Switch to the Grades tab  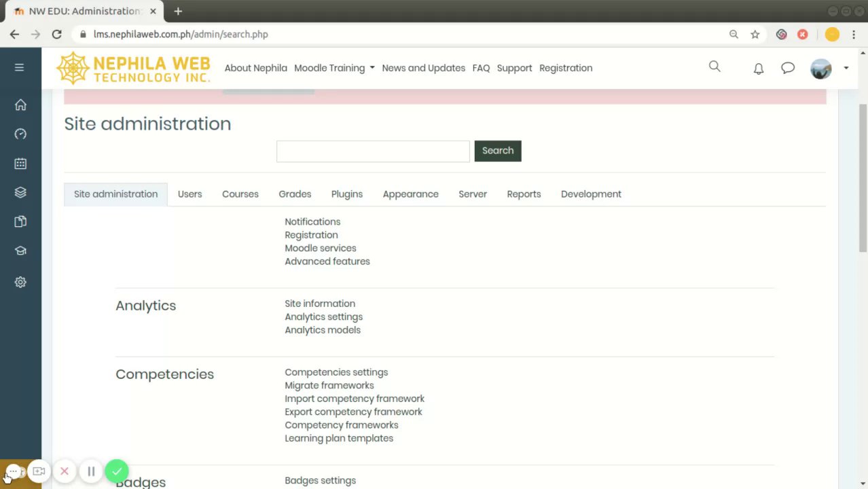(x=295, y=194)
